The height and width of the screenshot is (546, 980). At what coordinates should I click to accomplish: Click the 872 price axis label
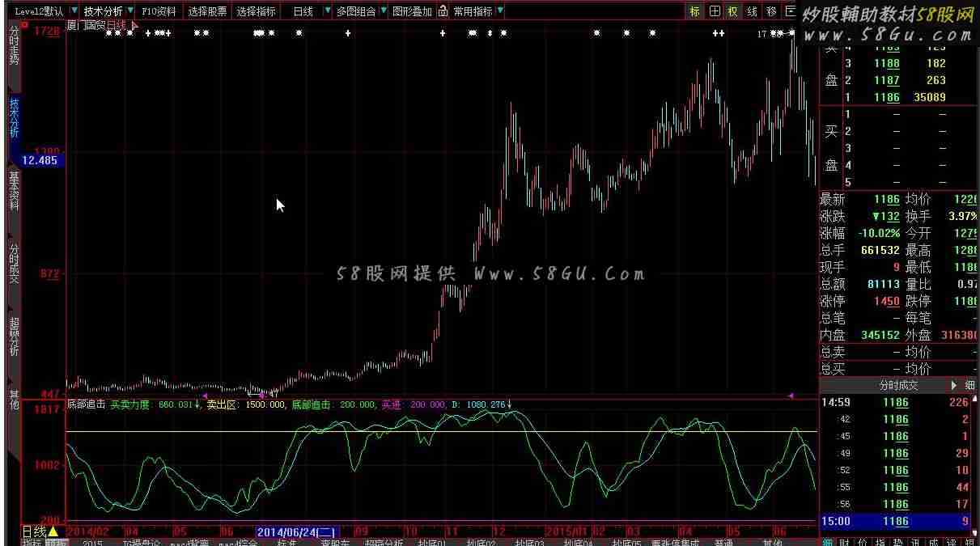pyautogui.click(x=50, y=274)
